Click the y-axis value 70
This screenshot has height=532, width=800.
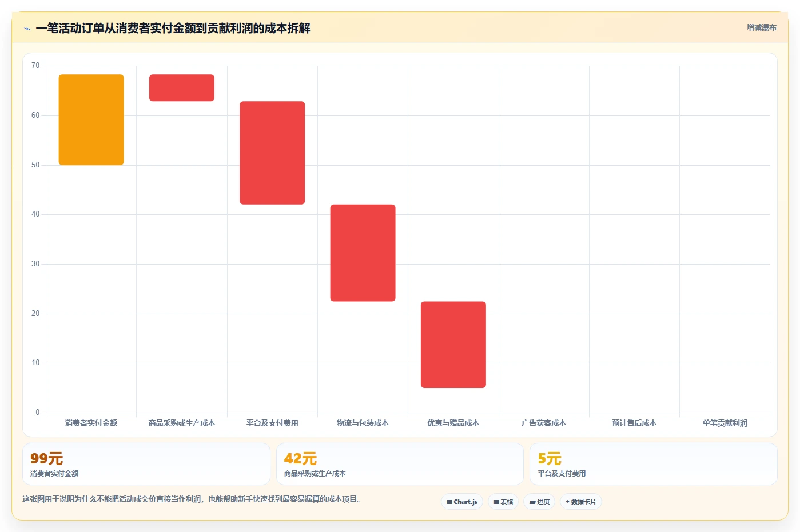(x=35, y=66)
